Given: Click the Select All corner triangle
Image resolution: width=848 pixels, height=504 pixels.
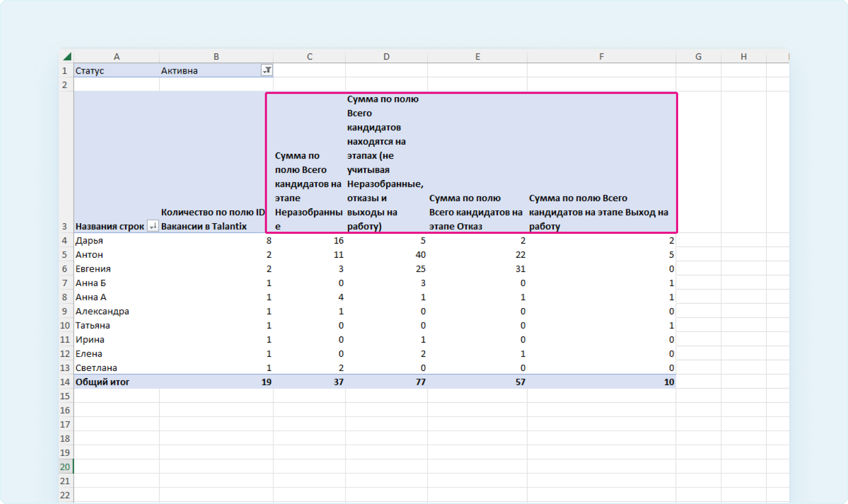Looking at the screenshot, I should [67, 57].
